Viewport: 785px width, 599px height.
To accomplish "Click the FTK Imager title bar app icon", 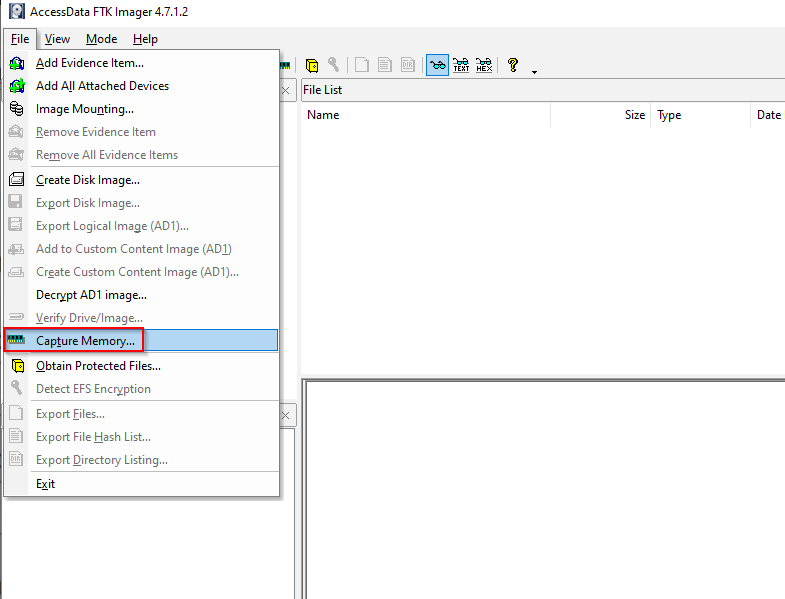I will (x=17, y=11).
